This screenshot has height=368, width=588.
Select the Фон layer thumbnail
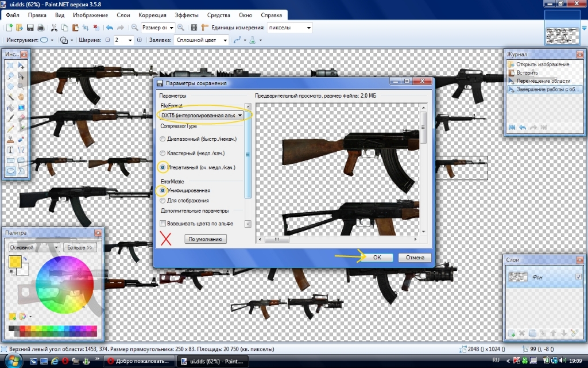(518, 277)
